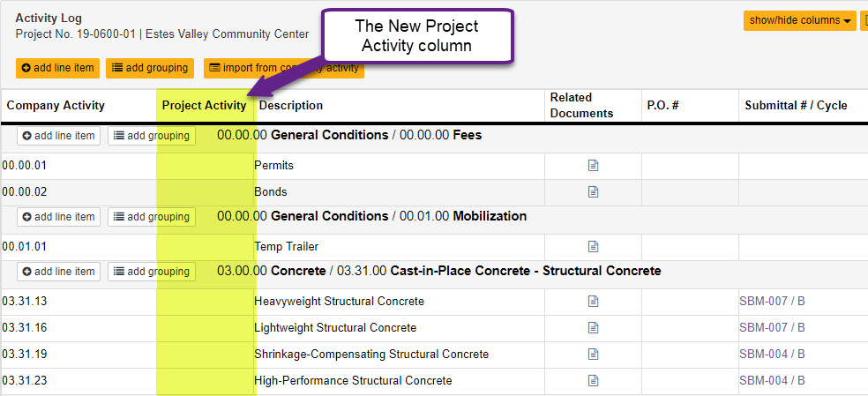868x396 pixels.
Task: Add grouping under General Conditions Mobilization
Action: (x=152, y=217)
